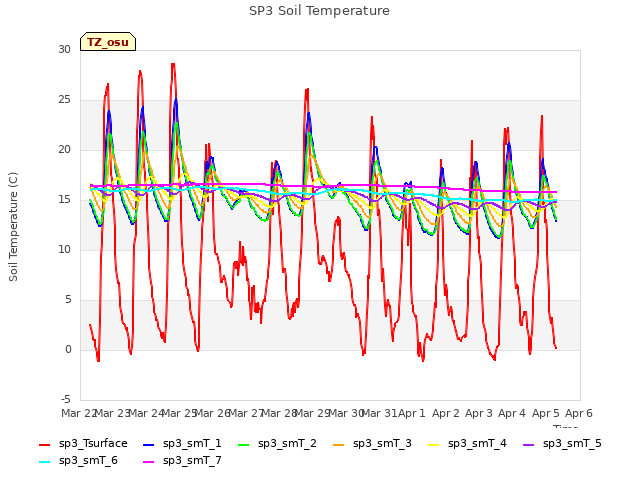640x480 pixels.
Task: Toggle the sp3_smT_4 legend entry
Action: pos(467,443)
